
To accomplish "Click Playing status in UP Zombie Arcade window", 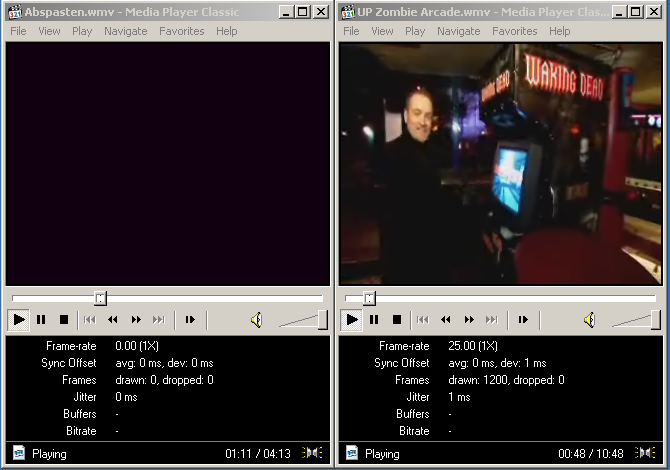I will (x=382, y=454).
